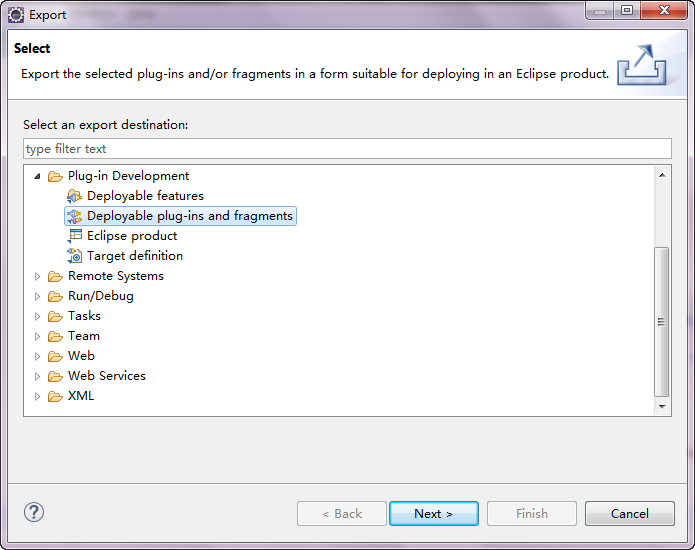Click the Target definition icon
The height and width of the screenshot is (550, 695).
click(x=74, y=256)
